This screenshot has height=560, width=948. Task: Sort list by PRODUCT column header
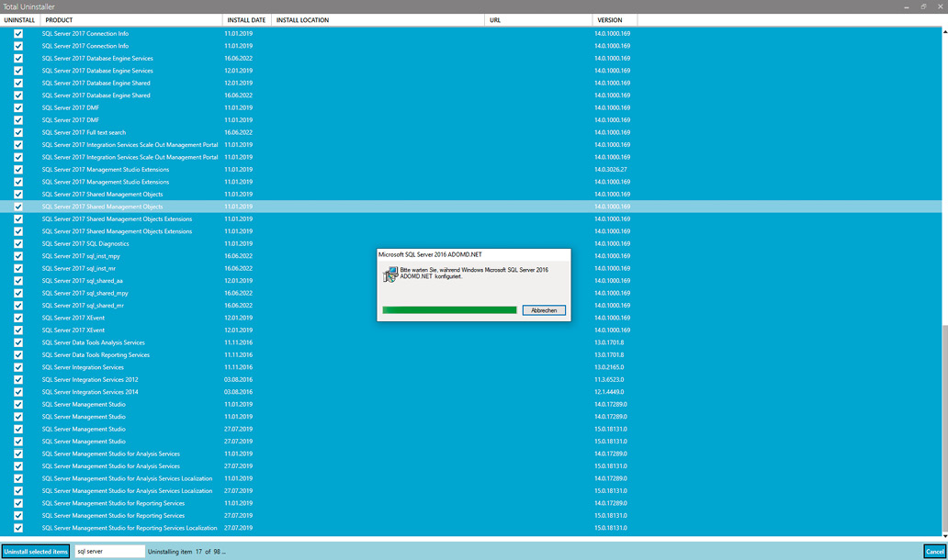pos(131,20)
